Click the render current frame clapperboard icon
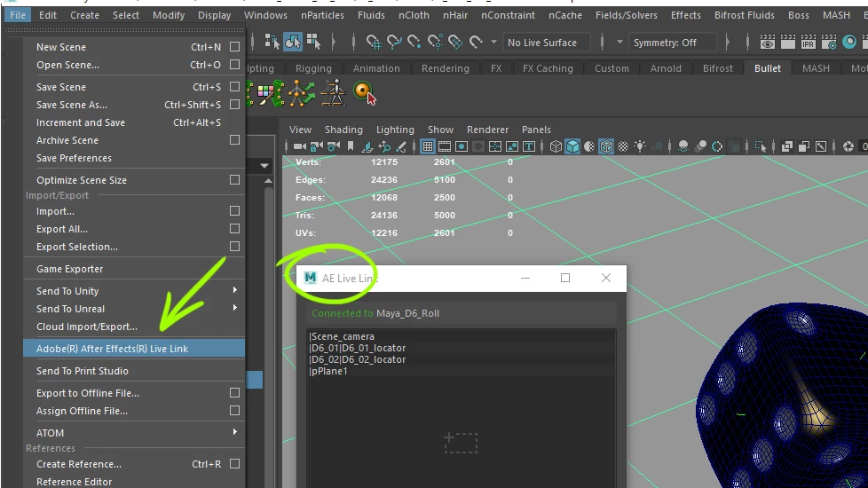Screen dimensions: 868x488 (x=787, y=42)
